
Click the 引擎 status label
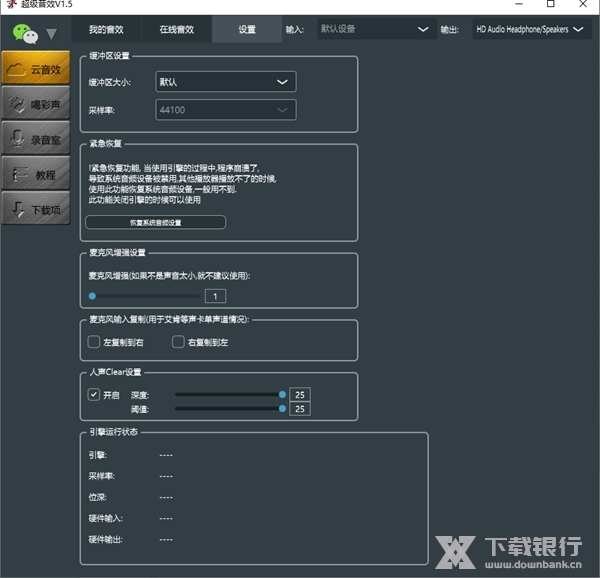[98, 455]
